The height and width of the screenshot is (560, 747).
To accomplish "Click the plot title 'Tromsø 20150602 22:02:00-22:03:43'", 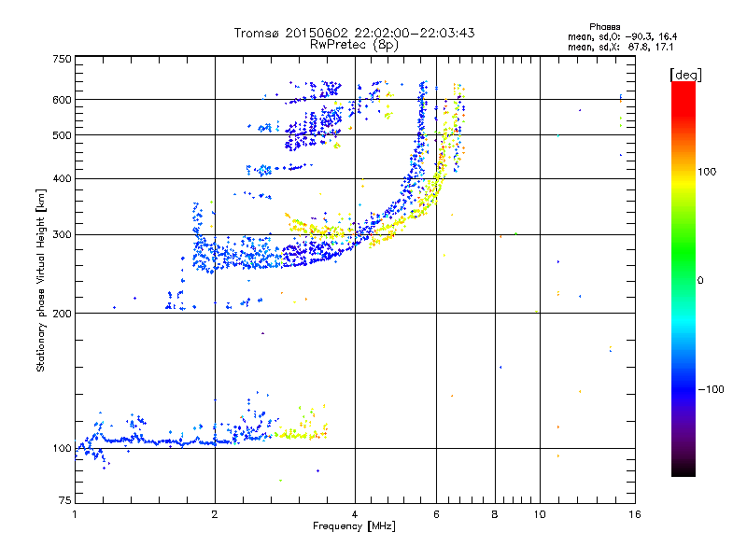I will [354, 33].
